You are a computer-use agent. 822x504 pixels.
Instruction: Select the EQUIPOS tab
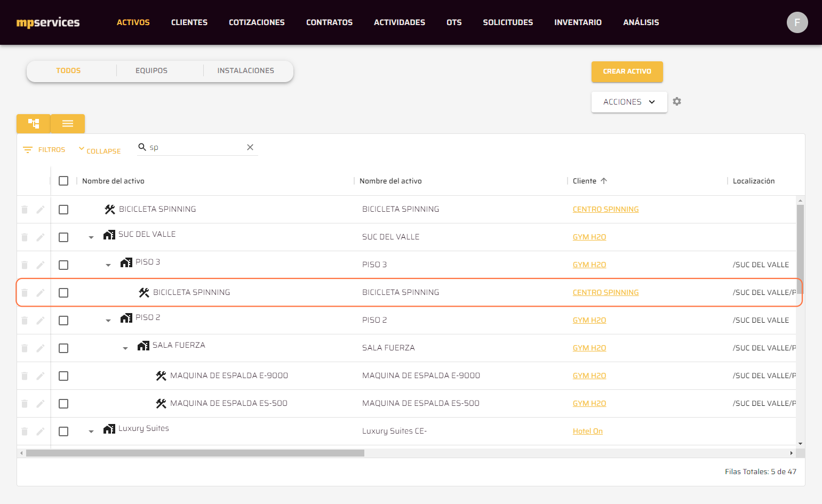click(x=151, y=70)
